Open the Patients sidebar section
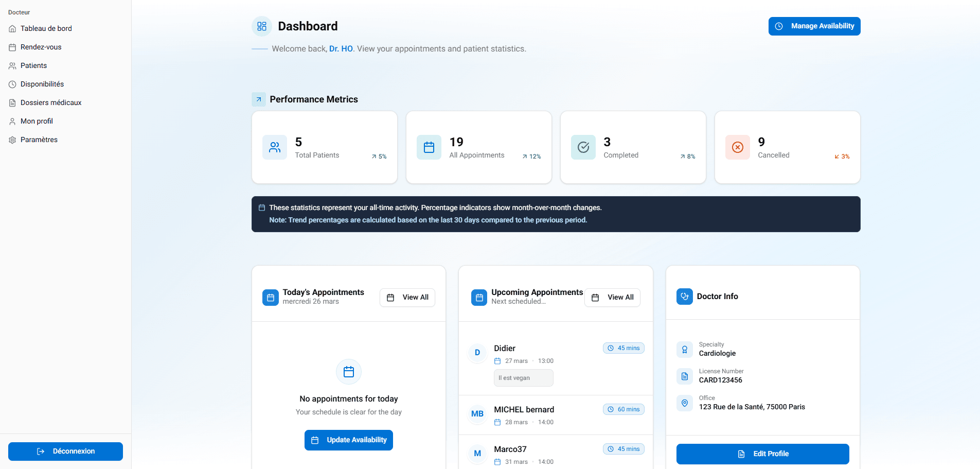Screen dimensions: 980x469 [x=33, y=66]
